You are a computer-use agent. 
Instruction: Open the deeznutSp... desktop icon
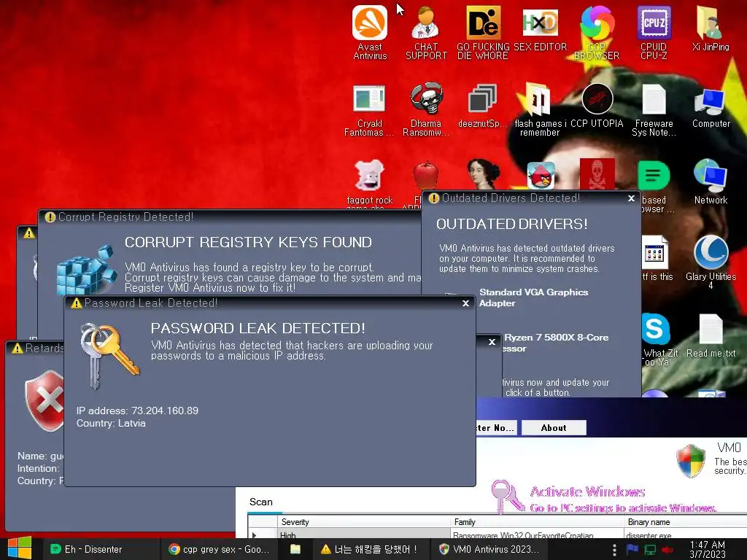coord(483,106)
